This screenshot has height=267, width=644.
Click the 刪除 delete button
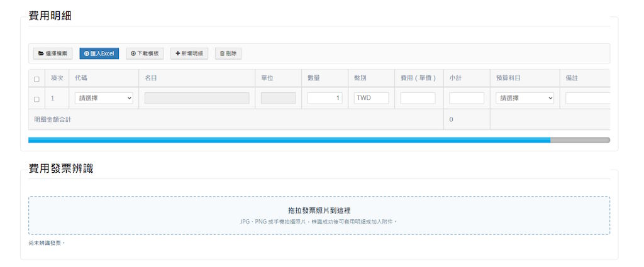pyautogui.click(x=228, y=53)
